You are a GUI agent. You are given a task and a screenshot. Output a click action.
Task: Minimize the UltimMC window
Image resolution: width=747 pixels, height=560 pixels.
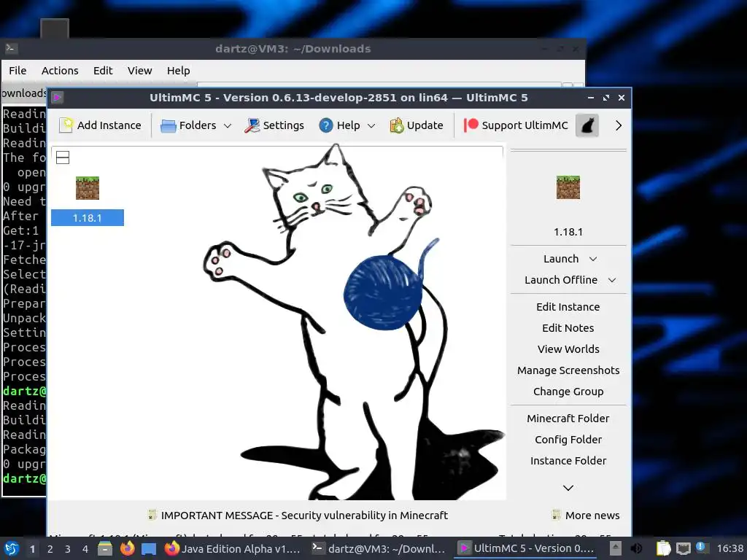point(591,98)
